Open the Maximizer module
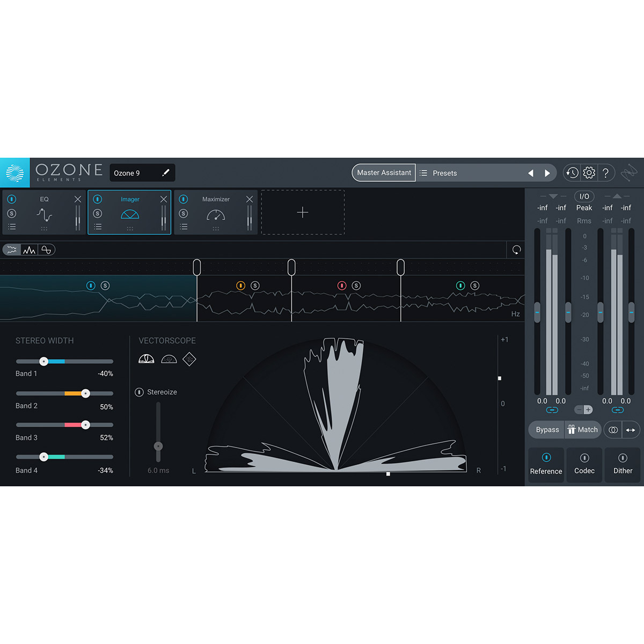Image resolution: width=644 pixels, height=644 pixels. tap(216, 199)
